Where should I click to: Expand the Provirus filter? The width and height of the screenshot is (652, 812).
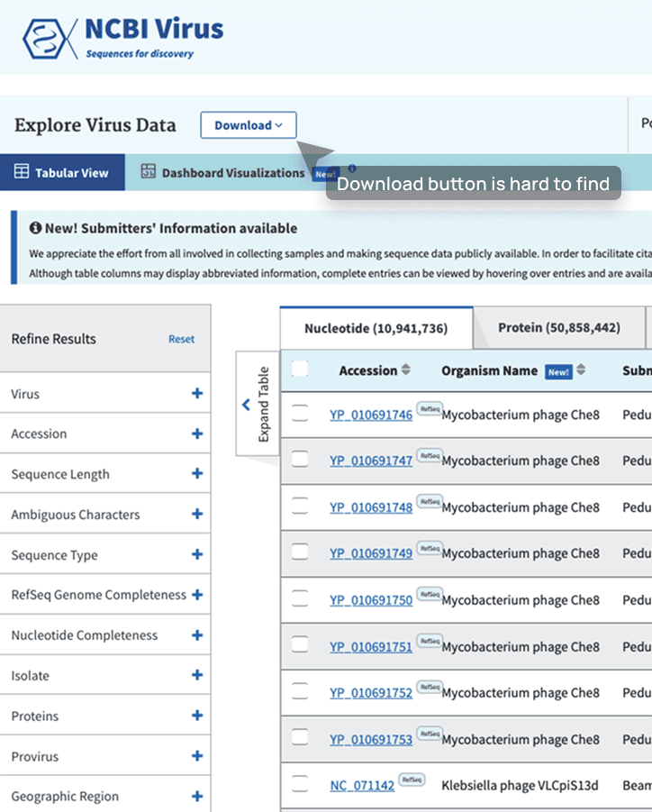(x=197, y=755)
